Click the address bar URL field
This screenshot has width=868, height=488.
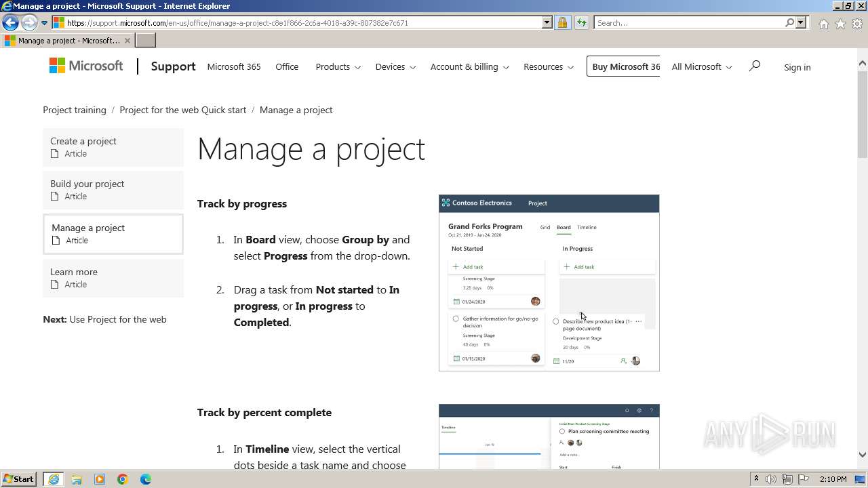(x=297, y=22)
